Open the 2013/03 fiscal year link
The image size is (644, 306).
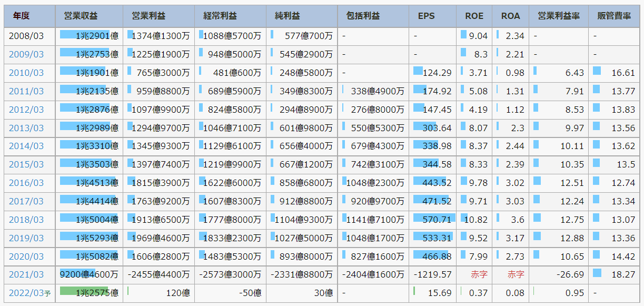click(26, 128)
